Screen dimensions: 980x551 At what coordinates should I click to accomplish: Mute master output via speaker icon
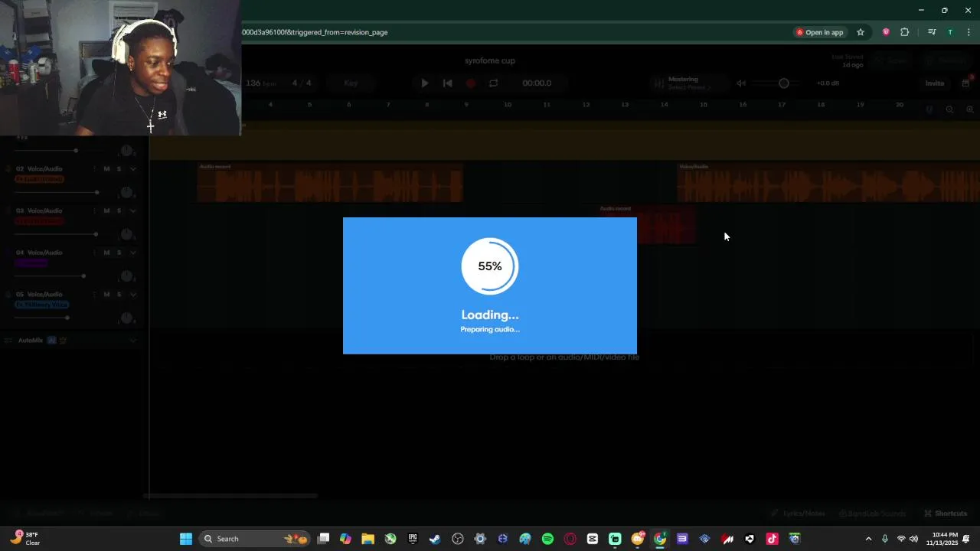coord(741,83)
